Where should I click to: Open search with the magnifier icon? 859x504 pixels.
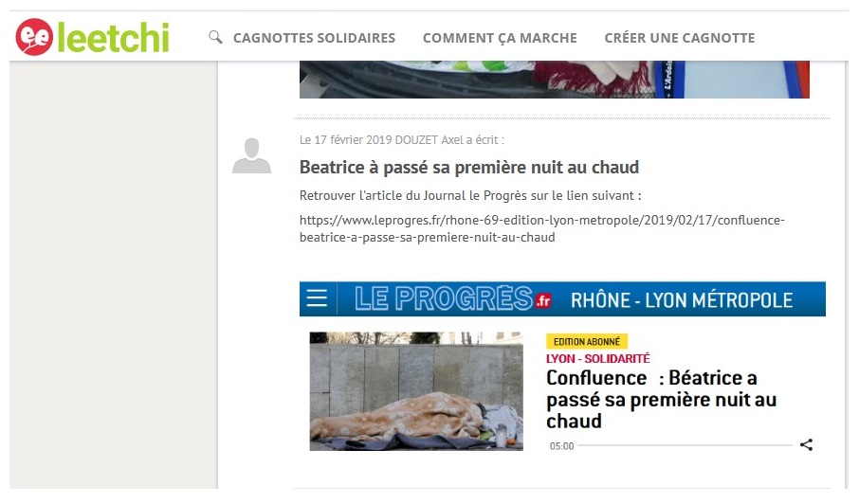215,37
